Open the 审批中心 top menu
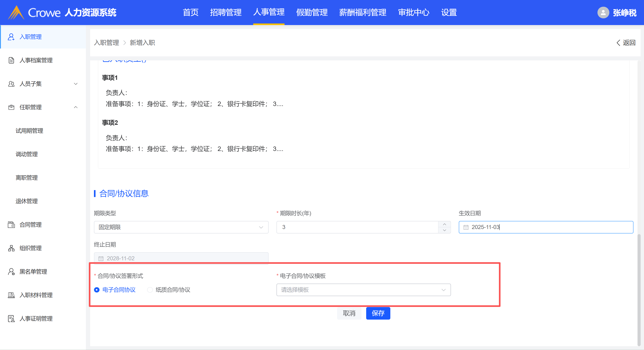The width and height of the screenshot is (644, 350). [x=414, y=13]
